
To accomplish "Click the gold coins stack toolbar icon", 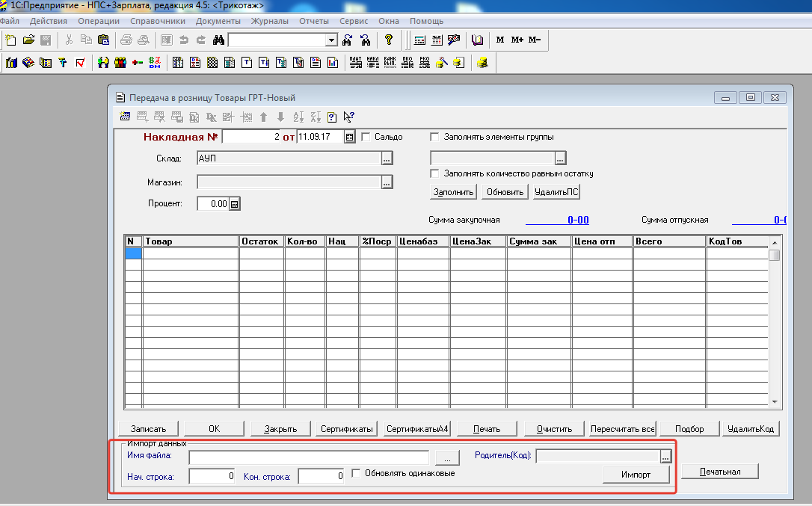I will (482, 63).
